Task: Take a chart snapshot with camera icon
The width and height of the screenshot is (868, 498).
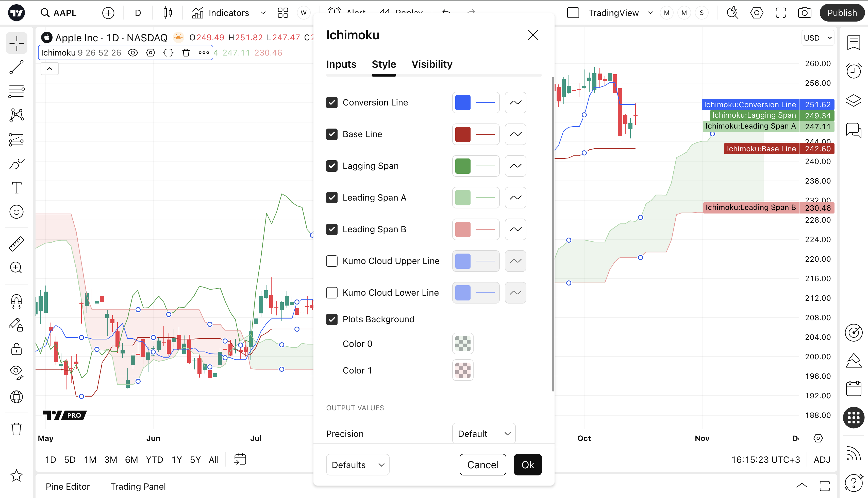Action: pos(804,13)
